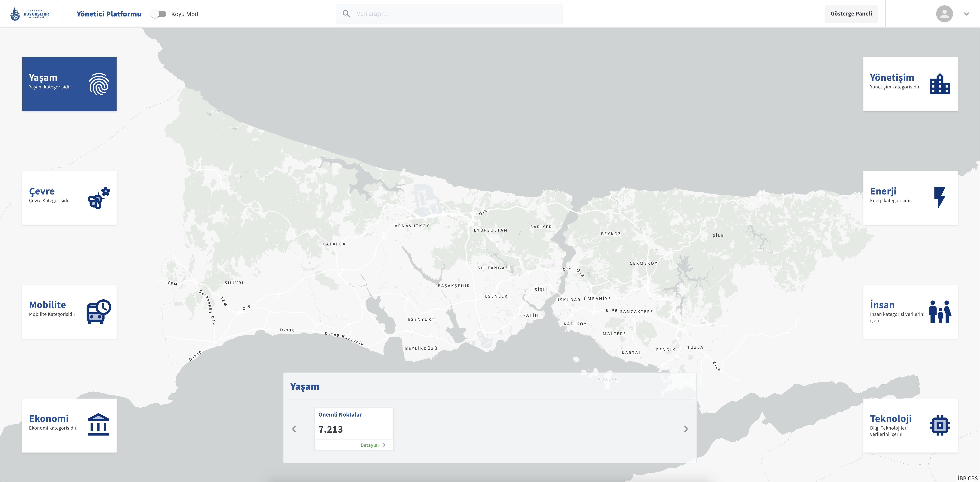Click ESENYURT district label on map
Screen dimensions: 980x482
pos(421,319)
